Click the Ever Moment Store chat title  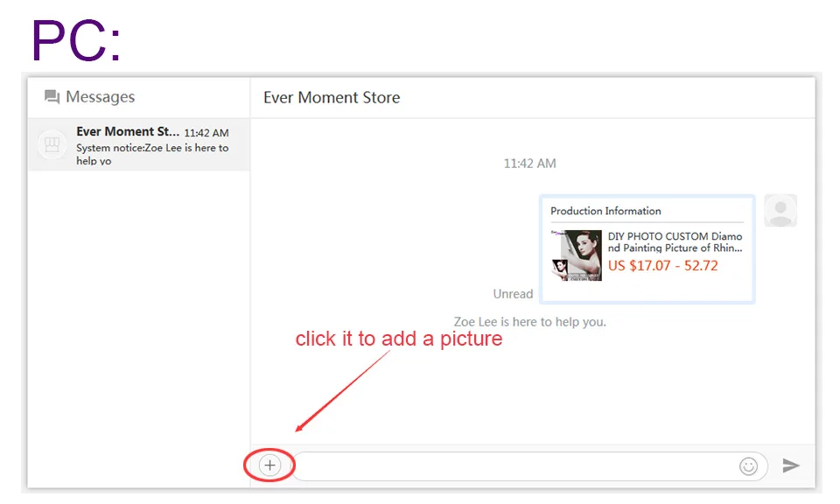click(x=332, y=97)
